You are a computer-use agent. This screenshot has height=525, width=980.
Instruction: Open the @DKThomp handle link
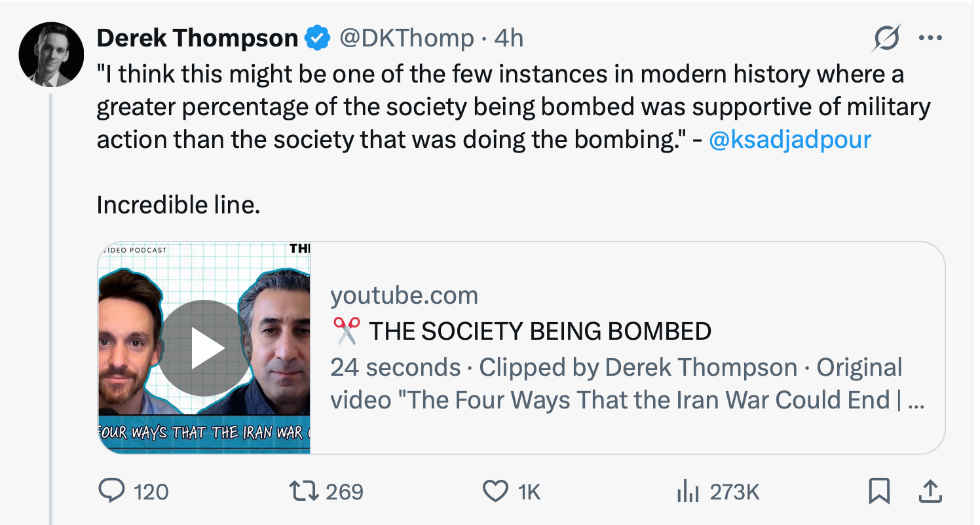click(x=406, y=39)
